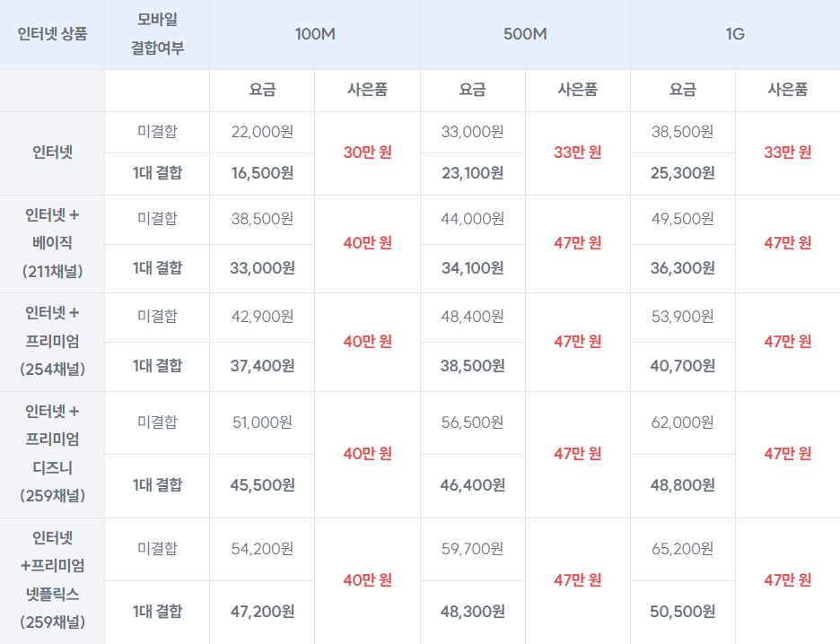This screenshot has width=840, height=644.
Task: Click the 16,500원 bundled internet price
Action: click(262, 173)
